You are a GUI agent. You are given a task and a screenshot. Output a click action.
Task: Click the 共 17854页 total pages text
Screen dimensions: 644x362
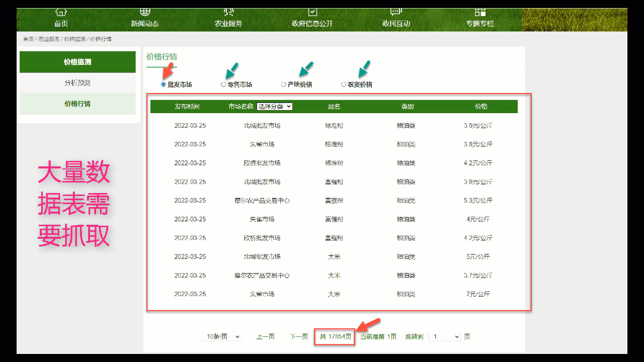(x=335, y=337)
